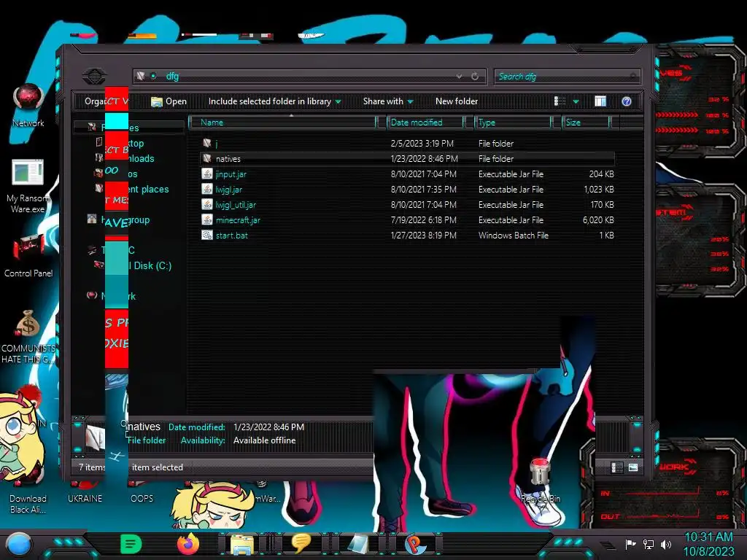Click the minecraft.jar file icon
747x560 pixels.
tap(206, 219)
